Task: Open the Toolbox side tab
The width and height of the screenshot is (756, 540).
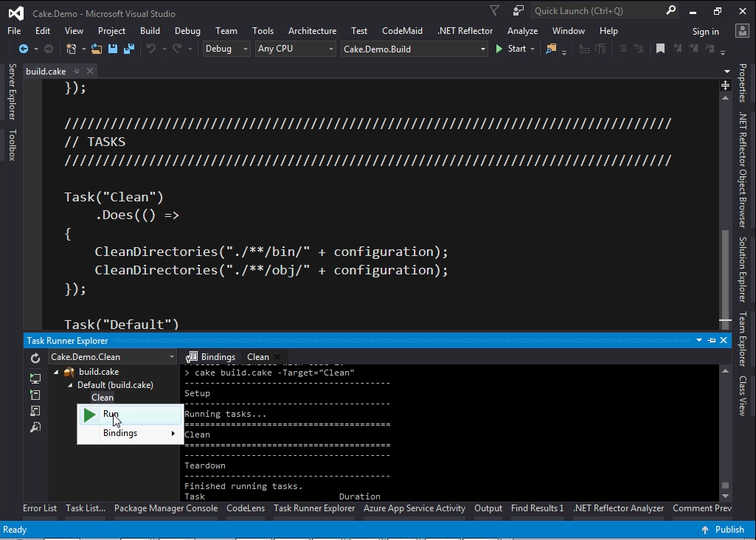Action: [13, 145]
